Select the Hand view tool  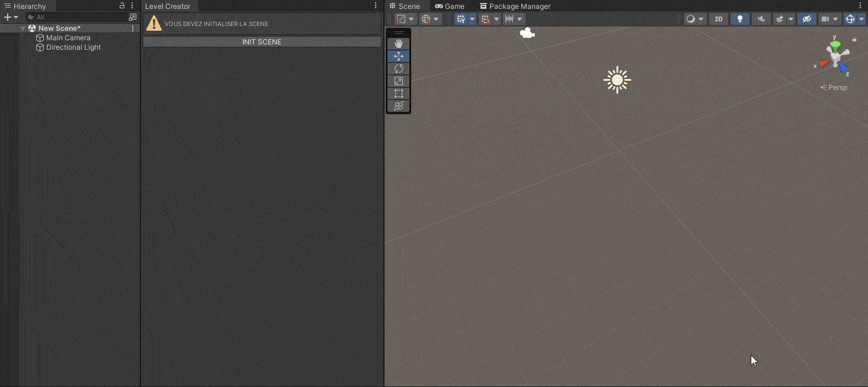coord(398,44)
